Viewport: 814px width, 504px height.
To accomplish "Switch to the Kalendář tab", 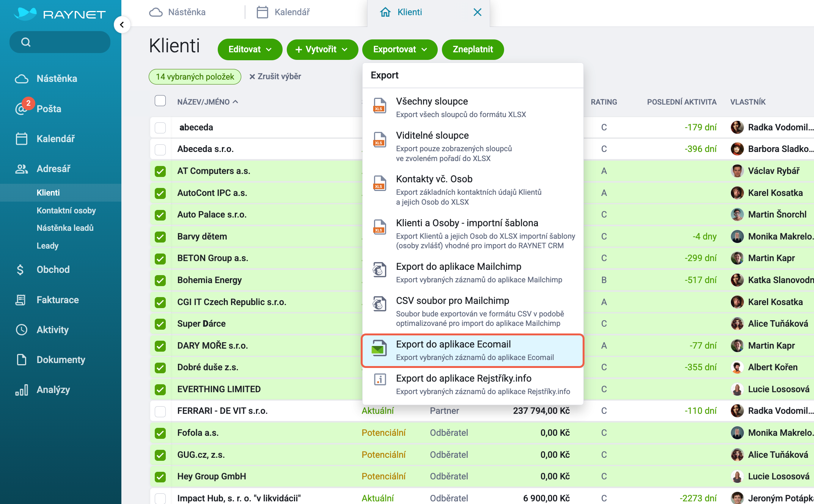I will (283, 12).
